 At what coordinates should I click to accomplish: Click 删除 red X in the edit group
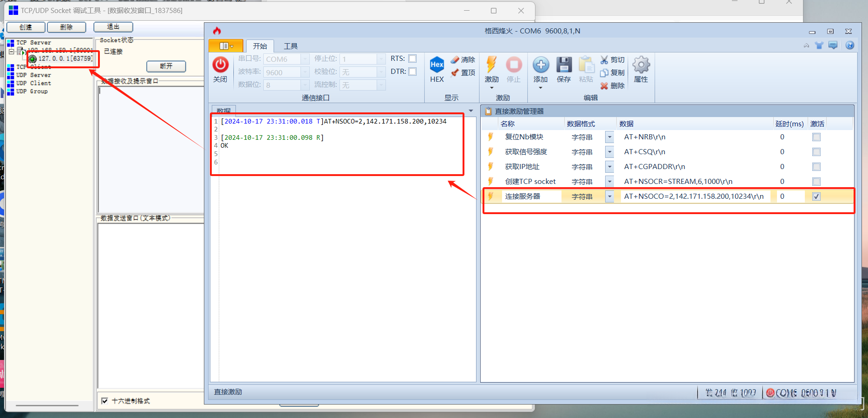(612, 85)
